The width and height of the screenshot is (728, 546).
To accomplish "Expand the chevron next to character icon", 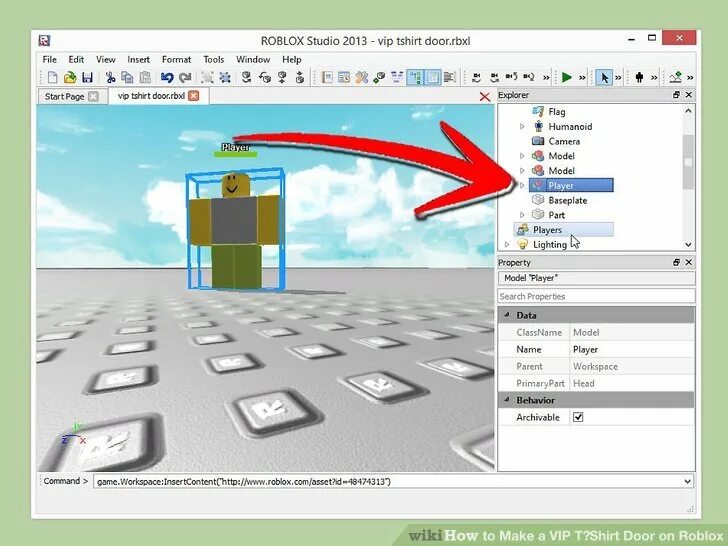I will (x=654, y=78).
